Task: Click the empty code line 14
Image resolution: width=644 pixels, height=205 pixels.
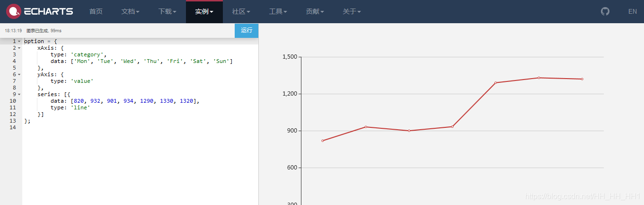Action: [140, 127]
